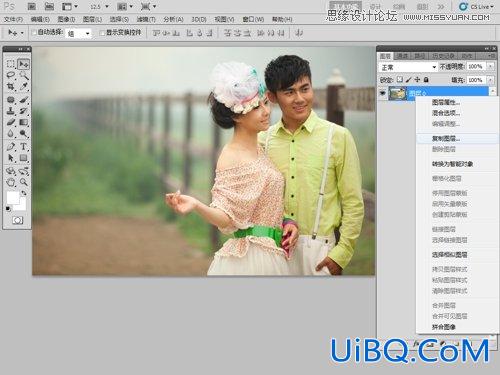Screen dimensions: 500x375
Task: Hide the layer using its eye icon
Action: pyautogui.click(x=383, y=93)
